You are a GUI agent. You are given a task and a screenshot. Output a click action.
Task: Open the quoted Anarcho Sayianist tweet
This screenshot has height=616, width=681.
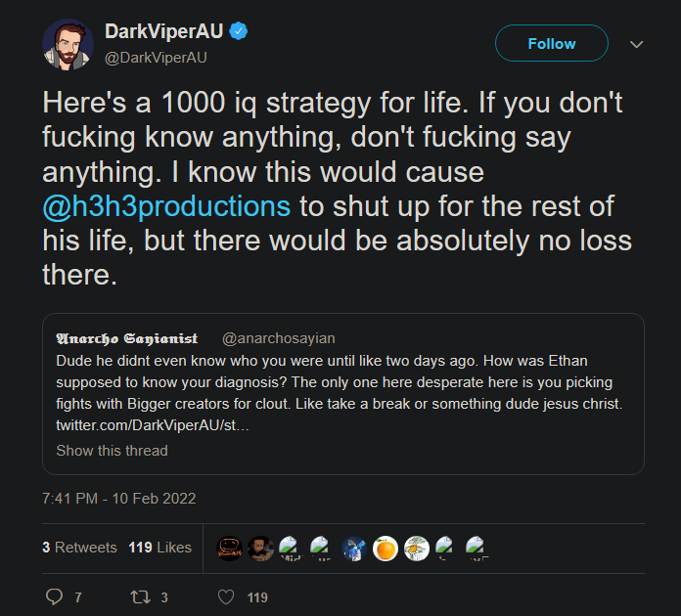(x=342, y=381)
